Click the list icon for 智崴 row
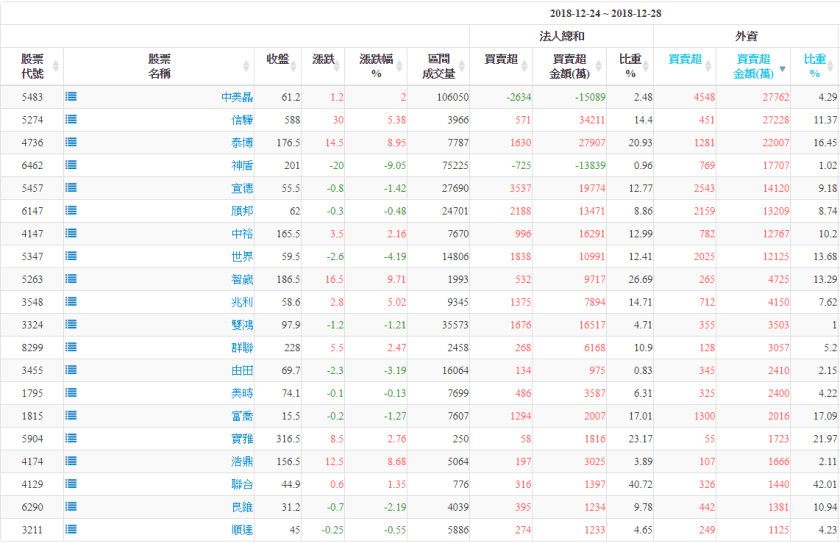 click(71, 279)
